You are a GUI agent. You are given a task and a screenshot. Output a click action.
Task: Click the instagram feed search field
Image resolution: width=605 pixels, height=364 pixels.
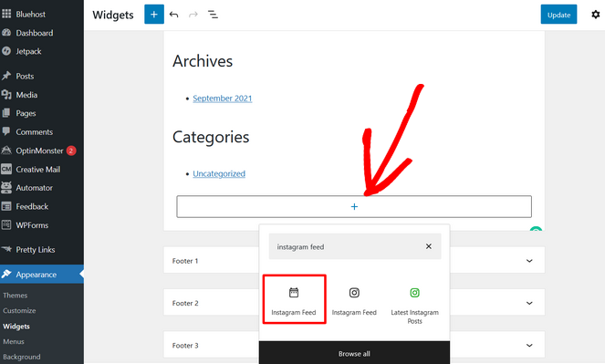click(x=348, y=246)
